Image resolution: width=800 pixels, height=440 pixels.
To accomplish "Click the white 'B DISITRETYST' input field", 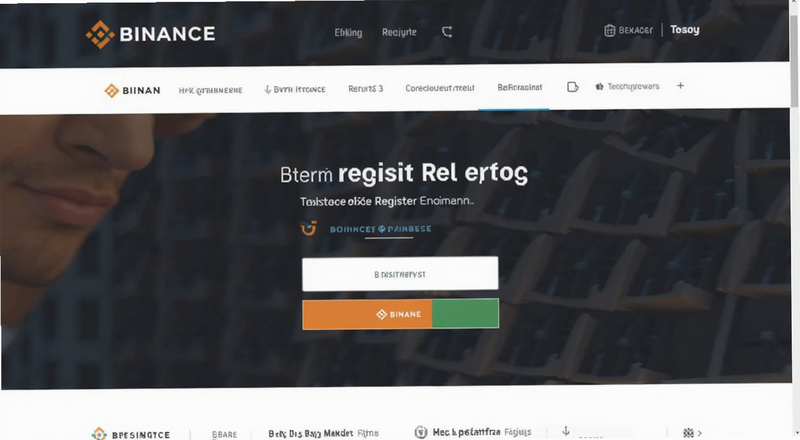I will (400, 274).
